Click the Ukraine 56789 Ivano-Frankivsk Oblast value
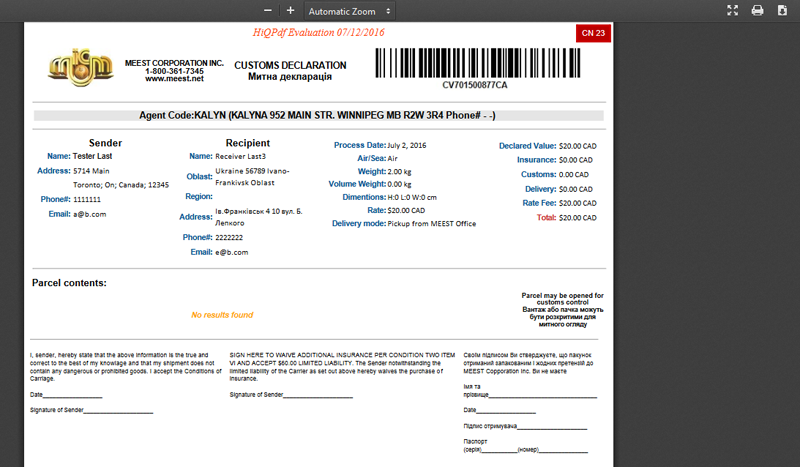The height and width of the screenshot is (467, 800). pos(252,177)
